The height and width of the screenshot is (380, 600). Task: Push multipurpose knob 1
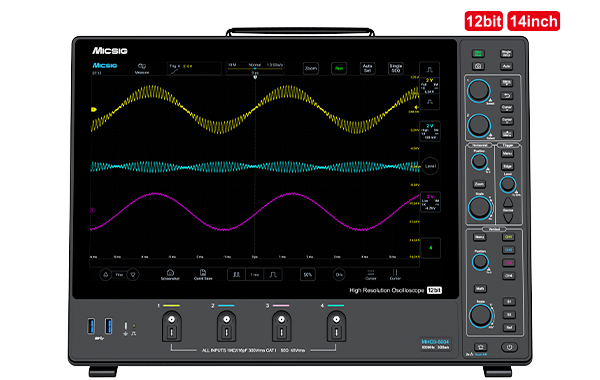(478, 91)
